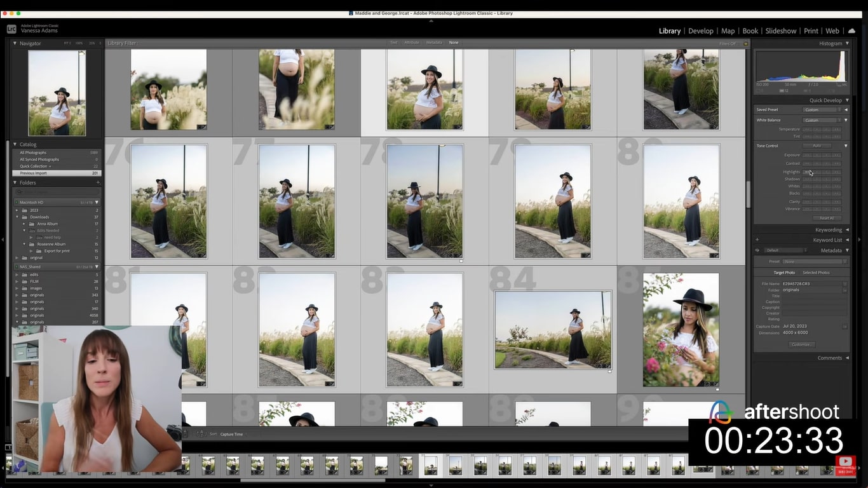Image resolution: width=868 pixels, height=488 pixels.
Task: Select the Export for print folder
Action: point(58,251)
